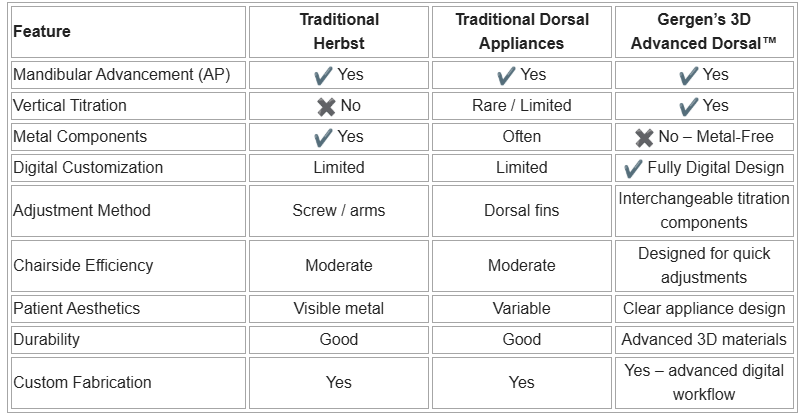
Task: Select the Dorsal fins cell
Action: point(522,211)
